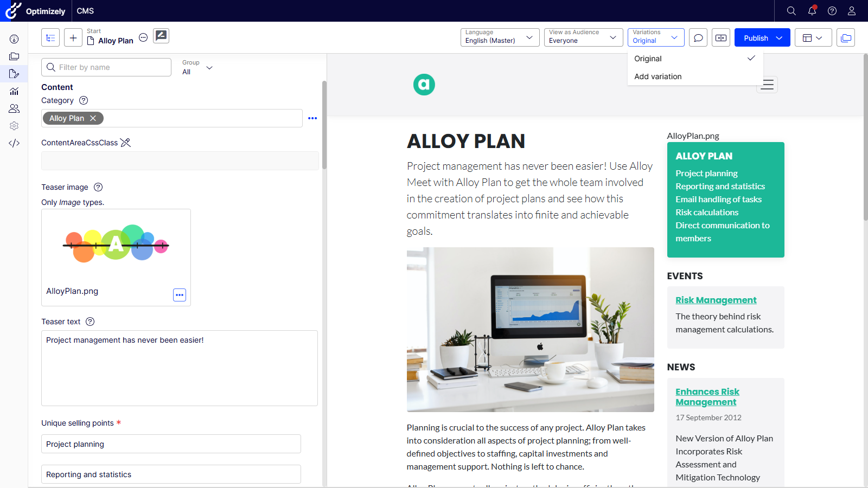Click the Content section heading

[x=57, y=87]
